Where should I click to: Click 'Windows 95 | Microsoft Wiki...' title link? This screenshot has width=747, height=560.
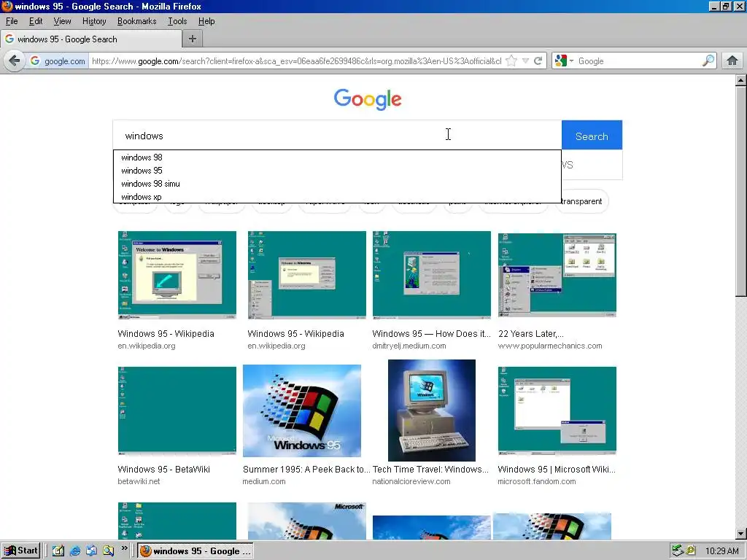pos(557,469)
